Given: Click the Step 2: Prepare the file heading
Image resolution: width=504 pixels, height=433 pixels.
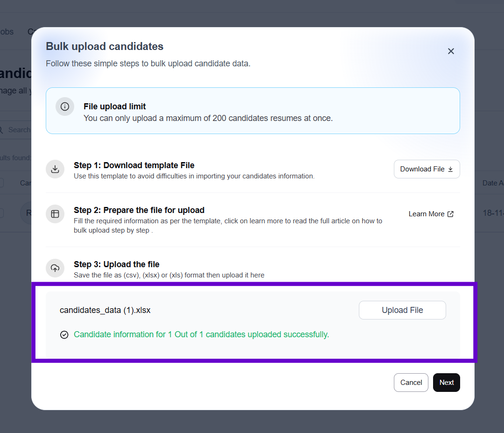Looking at the screenshot, I should pyautogui.click(x=139, y=210).
